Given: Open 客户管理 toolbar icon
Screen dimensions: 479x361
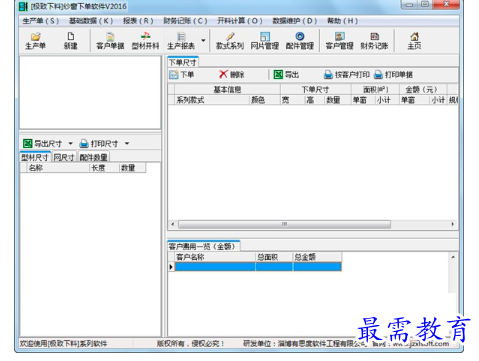Looking at the screenshot, I should (x=339, y=41).
